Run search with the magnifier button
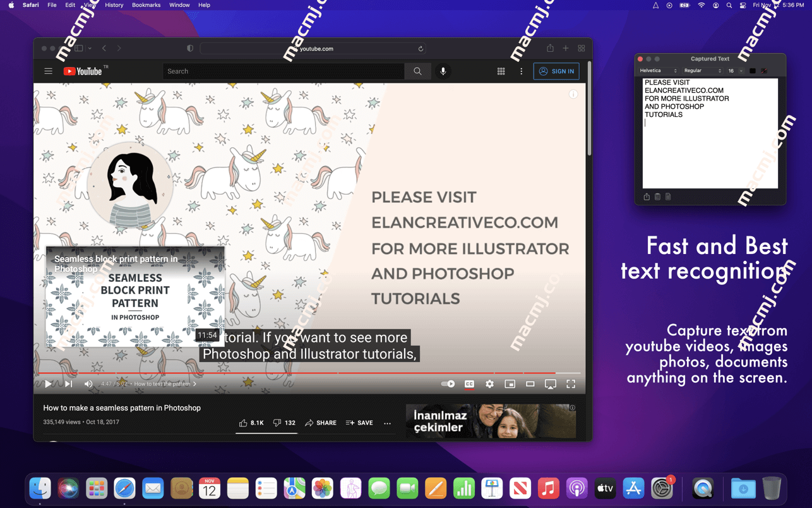Image resolution: width=812 pixels, height=508 pixels. click(417, 71)
